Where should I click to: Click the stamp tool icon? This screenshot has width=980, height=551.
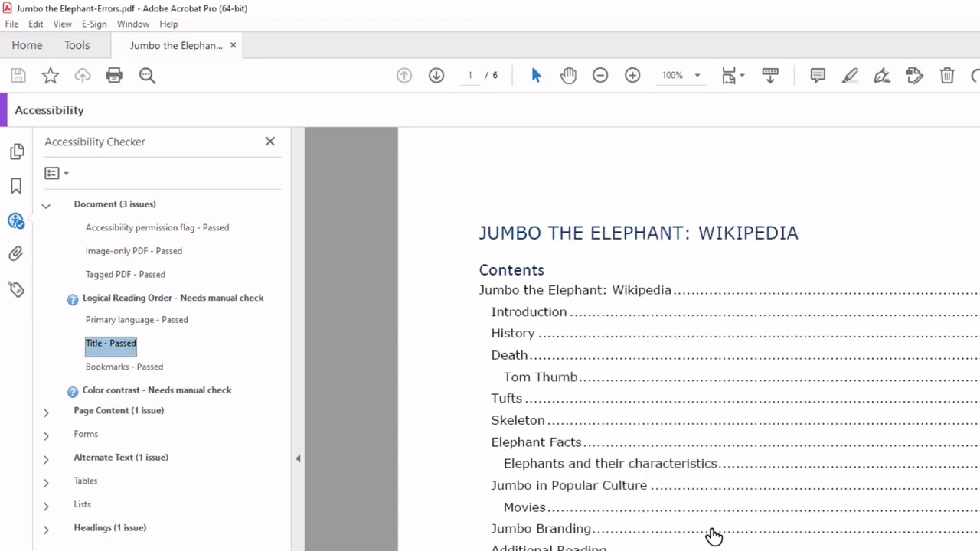point(914,75)
